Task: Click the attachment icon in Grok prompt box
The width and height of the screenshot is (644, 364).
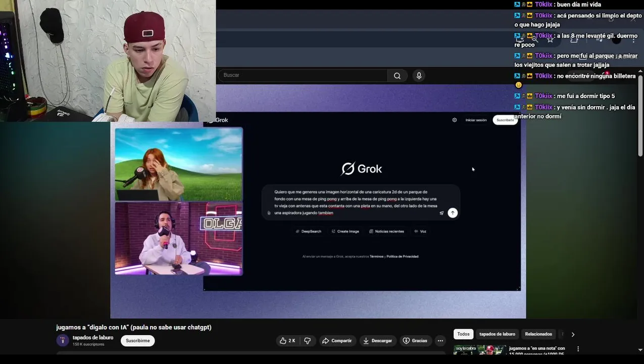Action: [x=269, y=213]
